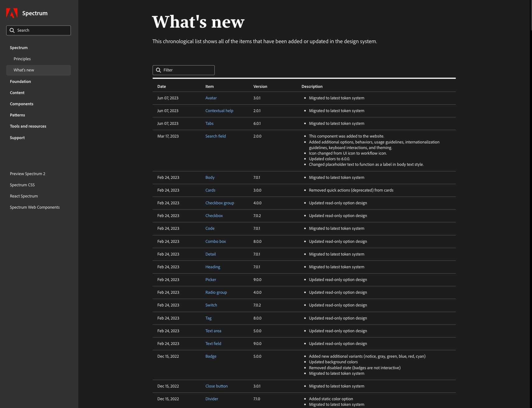Open the Close button link
This screenshot has height=408, width=532.
coord(216,386)
